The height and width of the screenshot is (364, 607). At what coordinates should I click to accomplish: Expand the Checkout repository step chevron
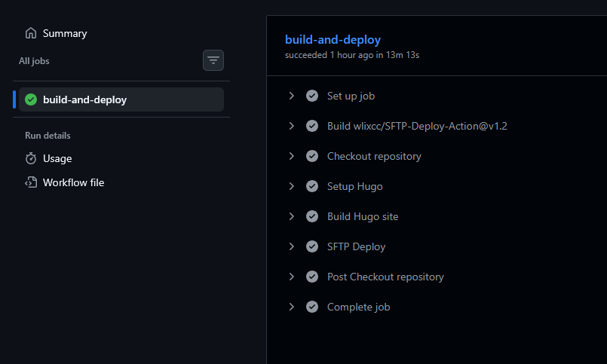[x=292, y=156]
